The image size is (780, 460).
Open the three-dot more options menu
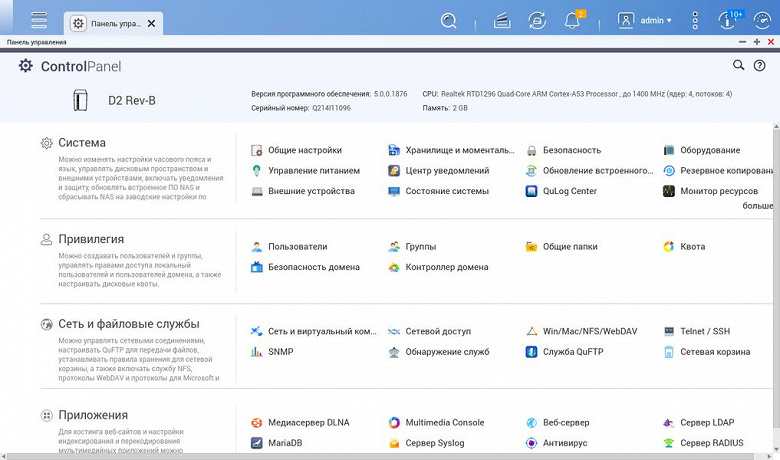click(x=693, y=20)
